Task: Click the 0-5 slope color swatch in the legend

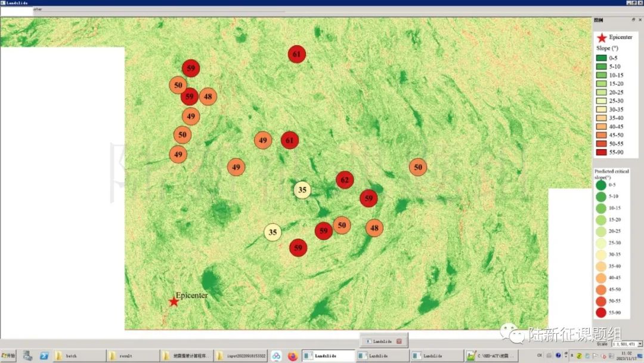Action: pos(601,58)
